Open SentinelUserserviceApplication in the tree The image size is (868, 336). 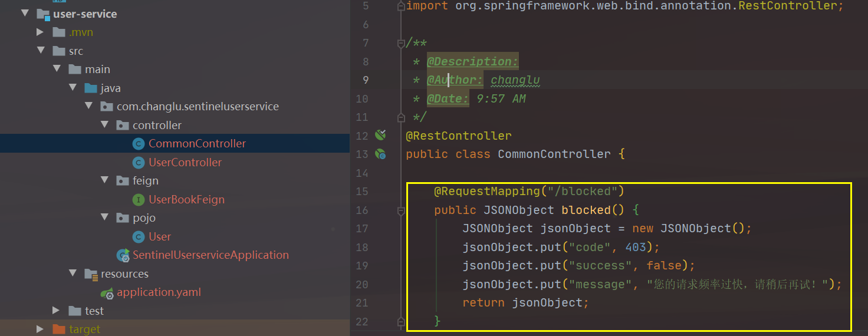[211, 255]
